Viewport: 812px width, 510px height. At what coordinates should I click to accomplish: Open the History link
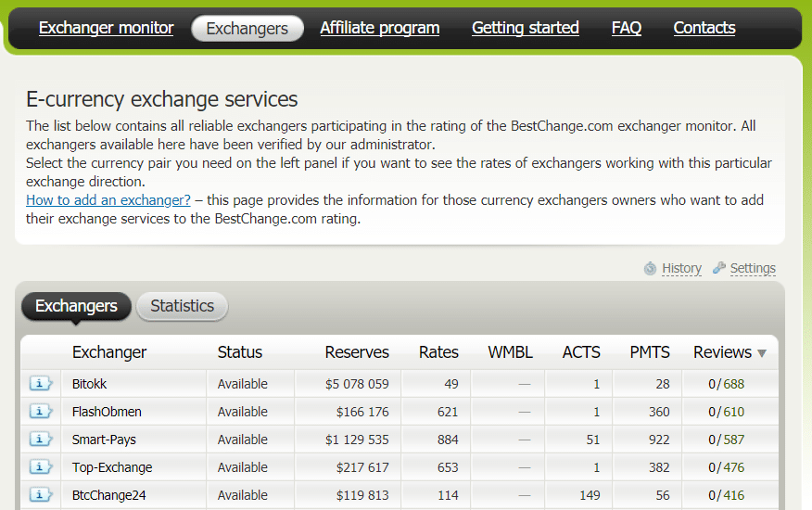[x=681, y=269]
